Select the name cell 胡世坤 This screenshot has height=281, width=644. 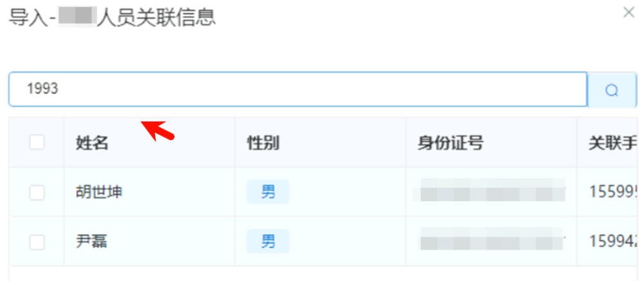(x=99, y=192)
